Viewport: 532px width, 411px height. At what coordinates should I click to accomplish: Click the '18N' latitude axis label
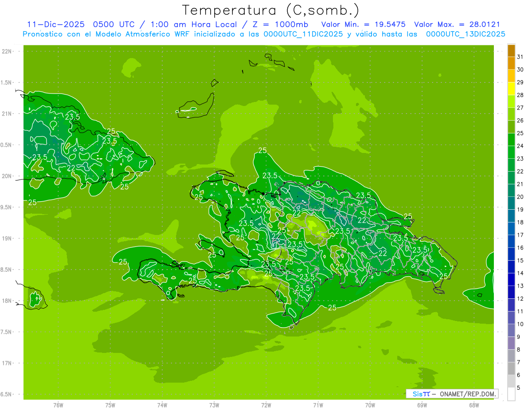(x=7, y=301)
